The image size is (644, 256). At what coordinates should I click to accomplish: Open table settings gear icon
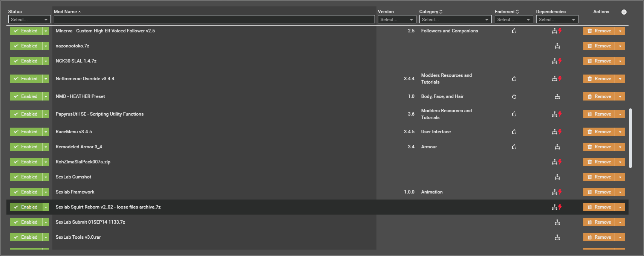[624, 12]
